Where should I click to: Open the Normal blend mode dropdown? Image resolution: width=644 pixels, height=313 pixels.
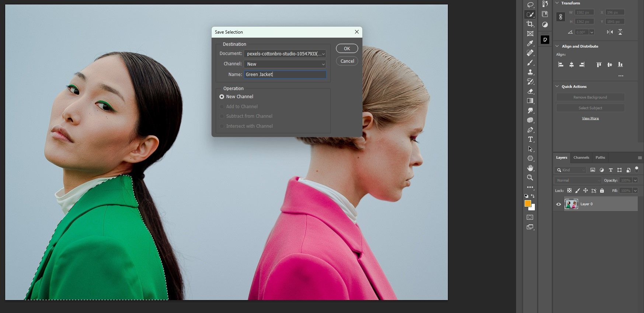coord(577,180)
